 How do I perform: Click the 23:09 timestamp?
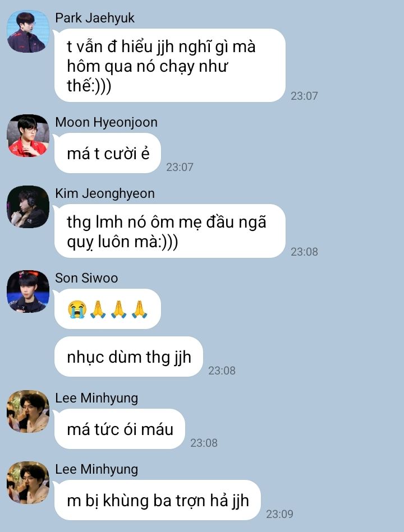(x=279, y=514)
